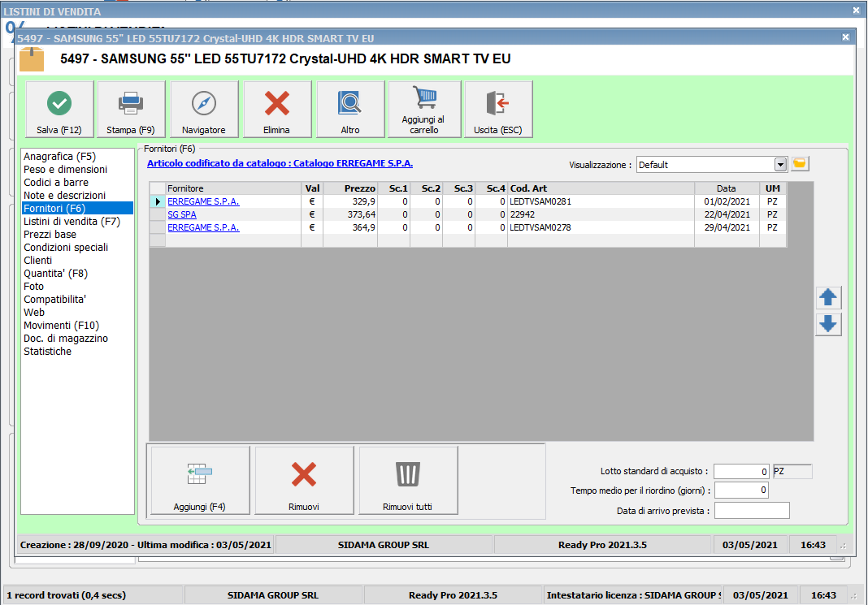
Task: Remove selected supplier with Rimuovi
Action: [304, 481]
